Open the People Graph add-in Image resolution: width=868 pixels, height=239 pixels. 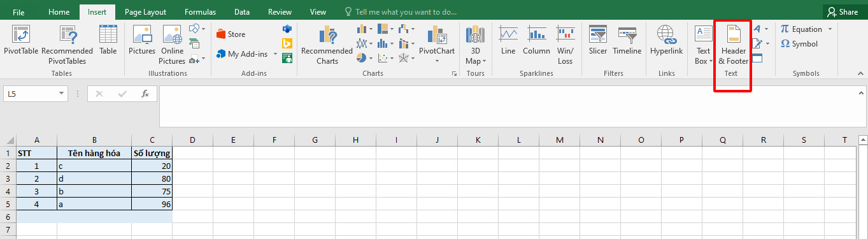point(287,59)
